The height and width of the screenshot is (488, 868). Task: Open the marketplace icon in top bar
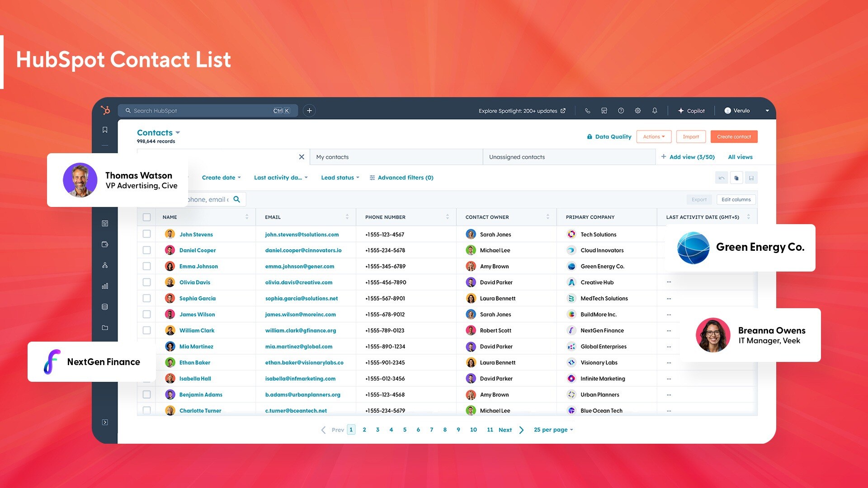tap(604, 111)
